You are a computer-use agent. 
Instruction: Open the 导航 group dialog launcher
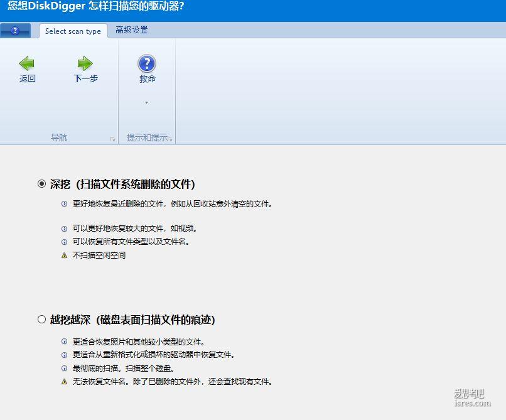click(x=112, y=139)
